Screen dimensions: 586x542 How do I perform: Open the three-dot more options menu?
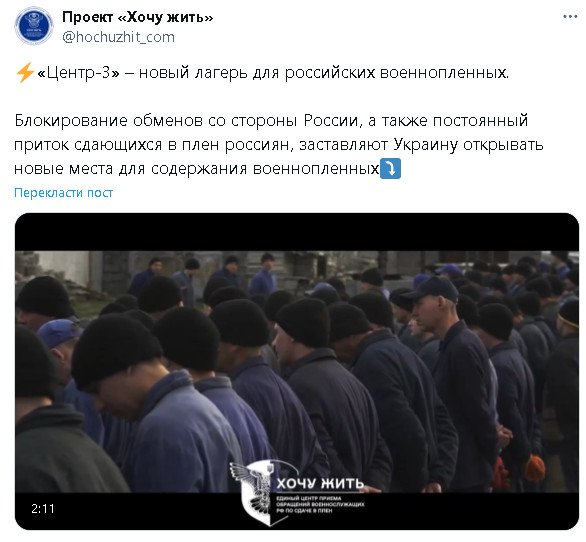[x=570, y=17]
